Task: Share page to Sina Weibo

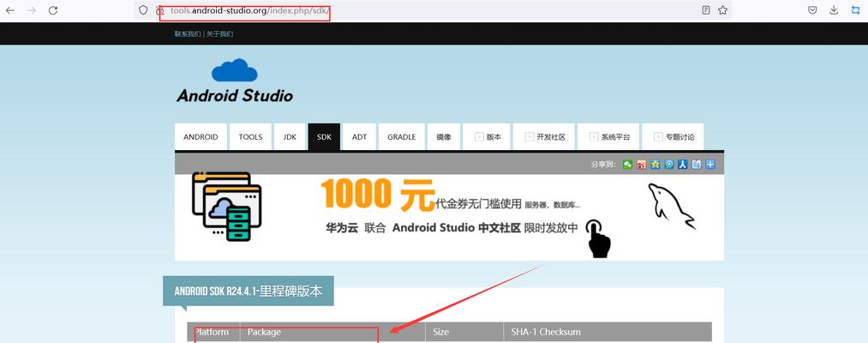Action: click(641, 164)
